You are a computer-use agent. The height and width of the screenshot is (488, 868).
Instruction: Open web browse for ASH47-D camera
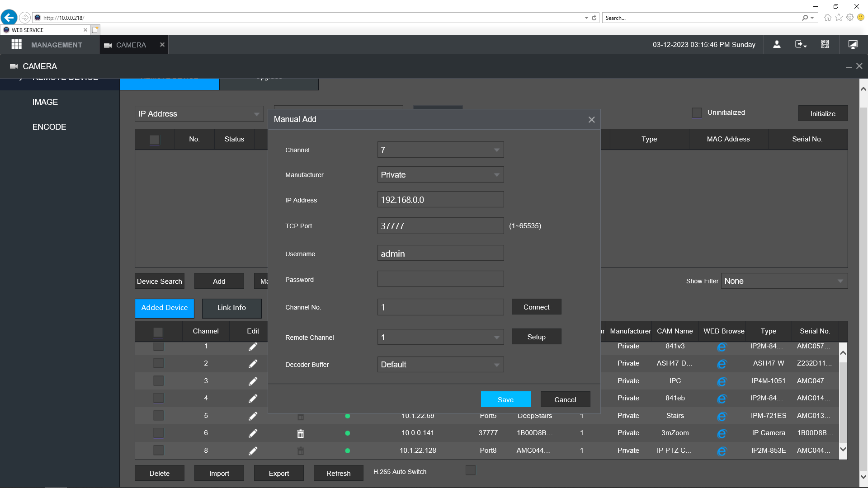[722, 364]
